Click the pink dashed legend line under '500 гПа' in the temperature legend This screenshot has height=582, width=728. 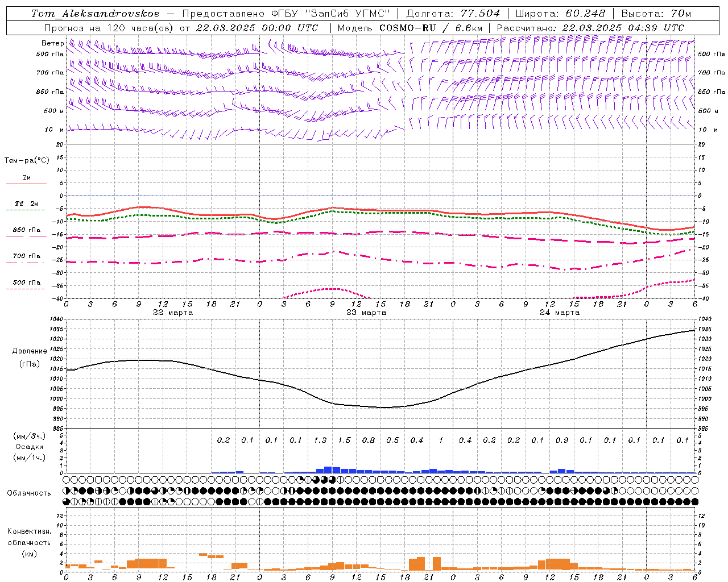26,289
